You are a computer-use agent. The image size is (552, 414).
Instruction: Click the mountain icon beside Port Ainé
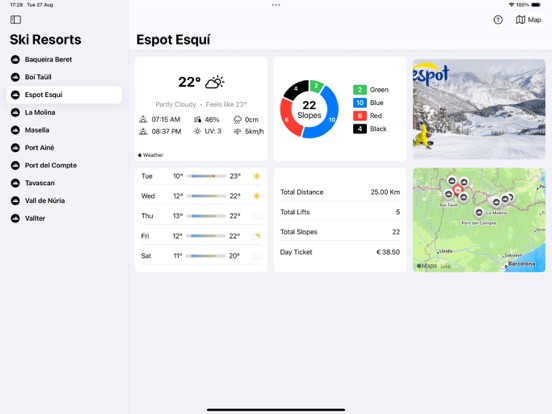pos(15,148)
